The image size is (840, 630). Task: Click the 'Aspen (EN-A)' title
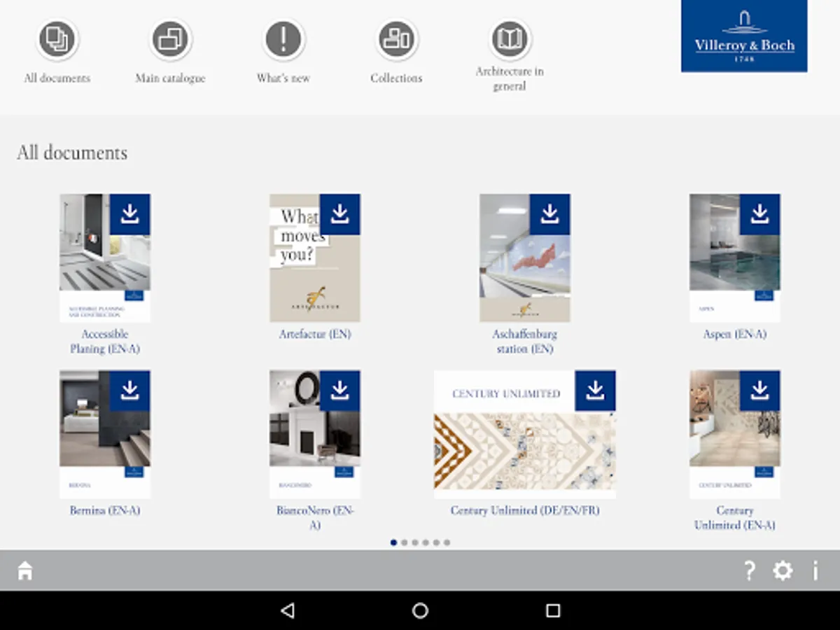coord(735,334)
